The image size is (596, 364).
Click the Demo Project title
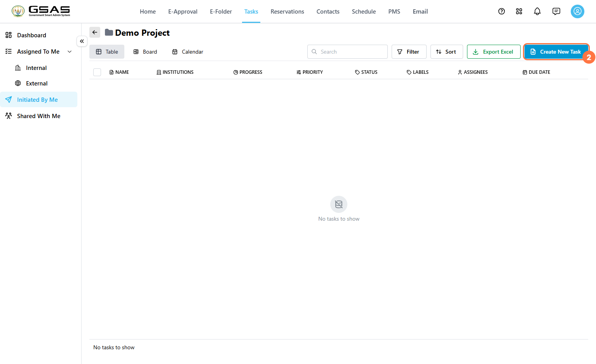coord(142,33)
